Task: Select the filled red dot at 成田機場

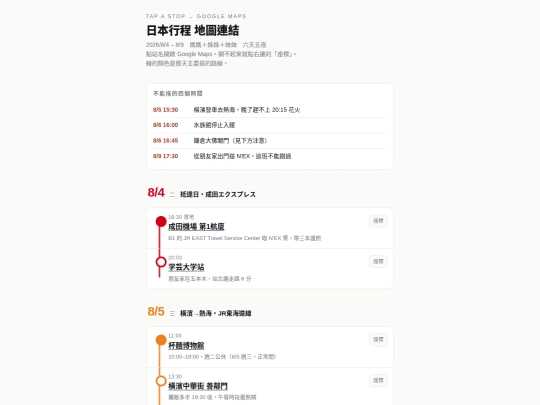Action: tap(161, 221)
